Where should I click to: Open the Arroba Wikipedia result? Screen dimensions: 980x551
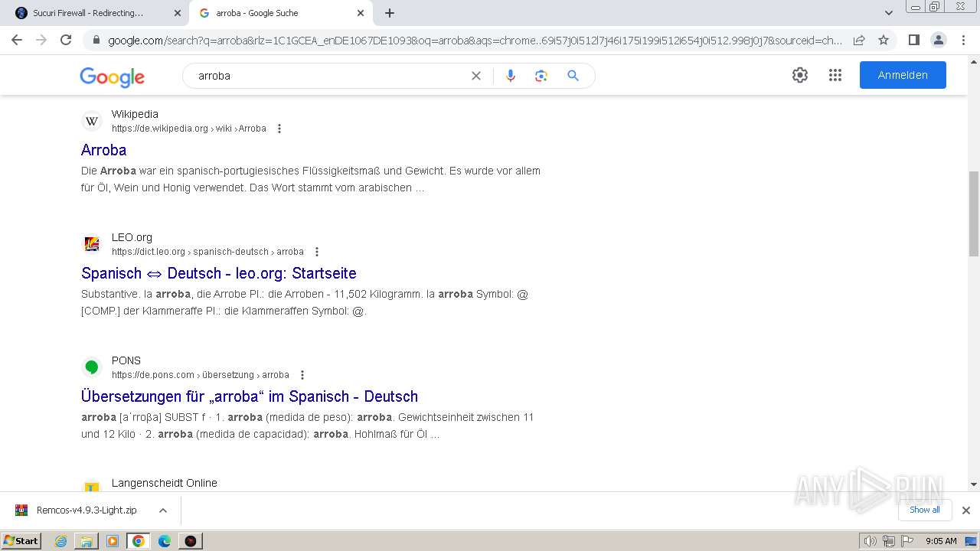[x=103, y=150]
